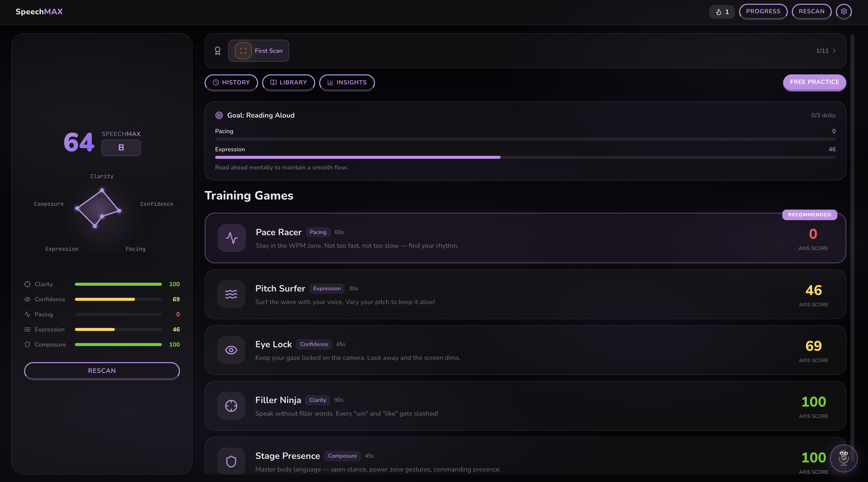Click the Pitch Surfer waves icon
This screenshot has width=868, height=482.
pyautogui.click(x=231, y=294)
